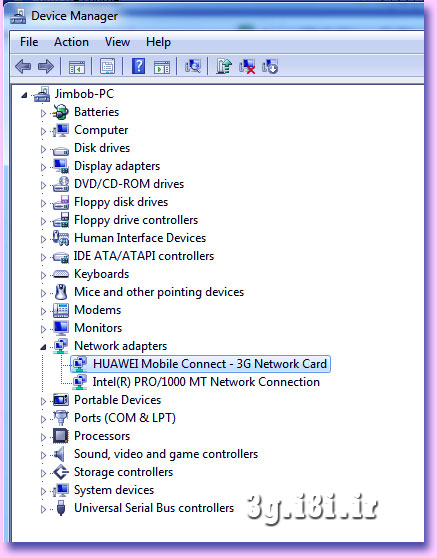Click the Disk drives icon
The width and height of the screenshot is (437, 558).
[x=60, y=150]
